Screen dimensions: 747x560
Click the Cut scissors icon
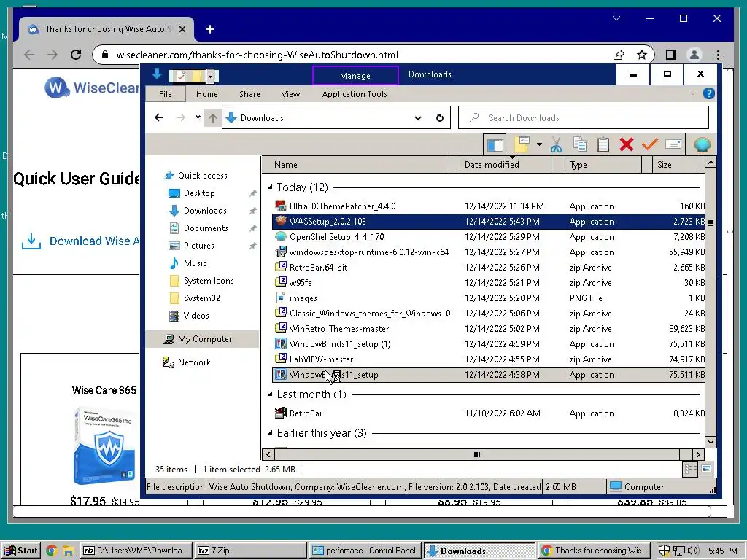tap(556, 144)
